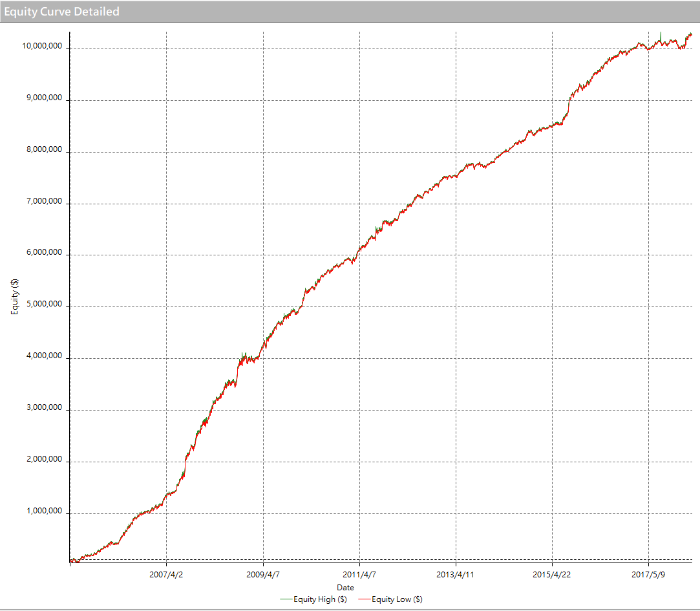The image size is (700, 611).
Task: Click the 5,000,000 y-axis label
Action: click(44, 304)
